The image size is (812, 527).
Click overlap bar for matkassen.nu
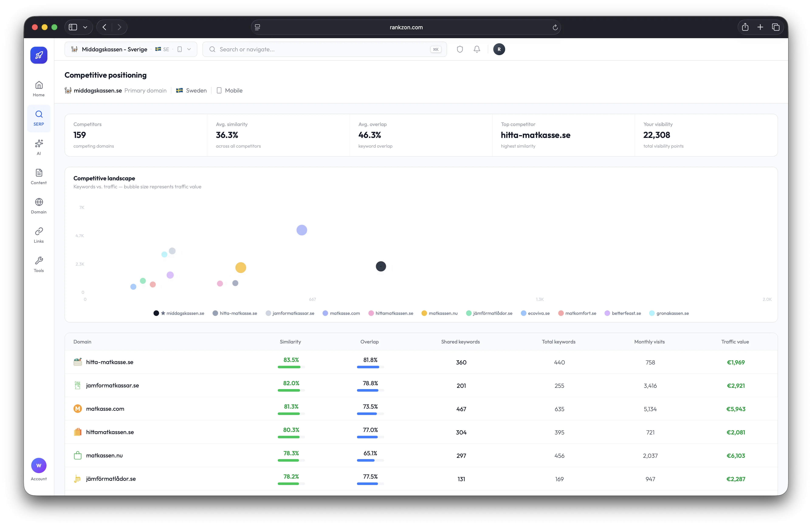pos(370,461)
